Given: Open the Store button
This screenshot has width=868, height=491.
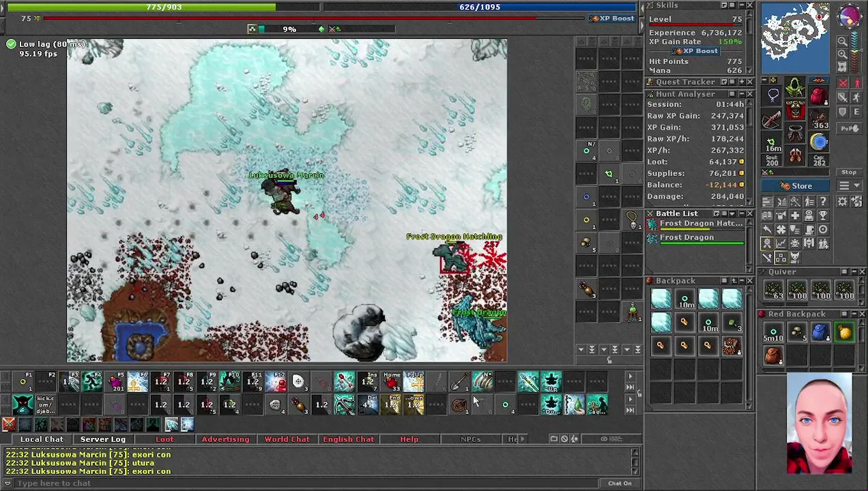Looking at the screenshot, I should click(x=795, y=185).
